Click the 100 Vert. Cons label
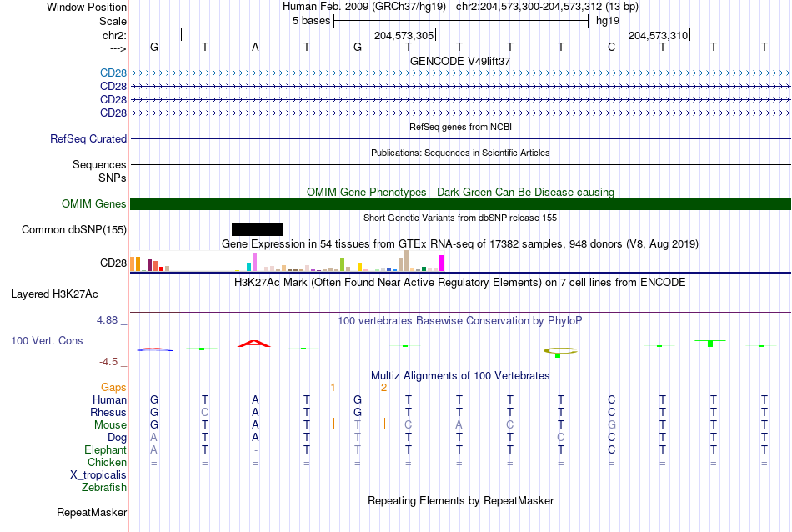Viewport: 792px width, 532px height. (x=47, y=340)
